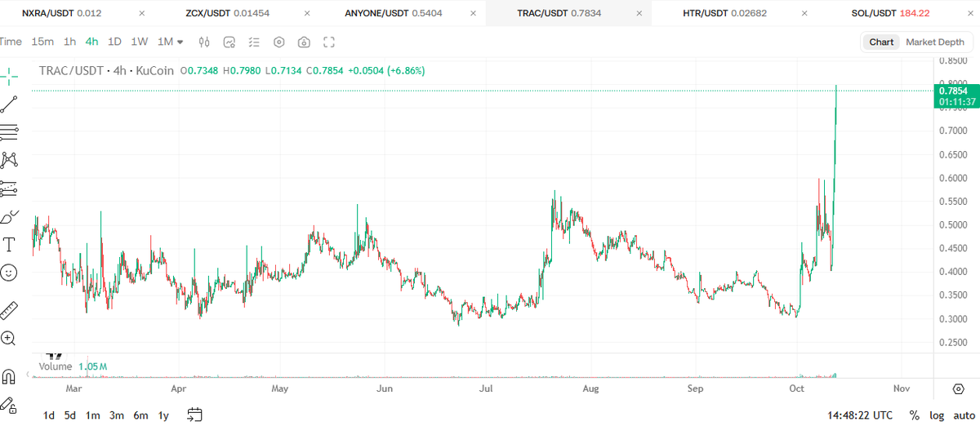This screenshot has width=980, height=426.
Task: Click the change value +0.0504 (+6.86%)
Action: (386, 71)
